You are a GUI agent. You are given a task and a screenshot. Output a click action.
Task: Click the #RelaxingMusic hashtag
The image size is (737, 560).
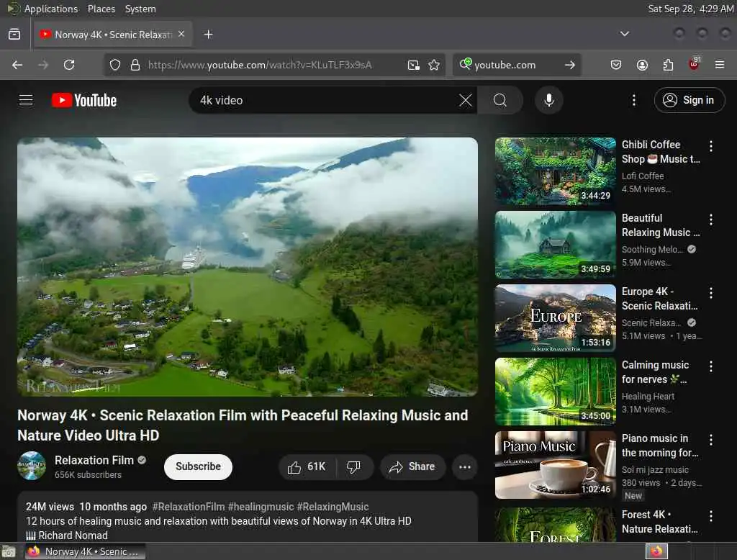coord(333,507)
